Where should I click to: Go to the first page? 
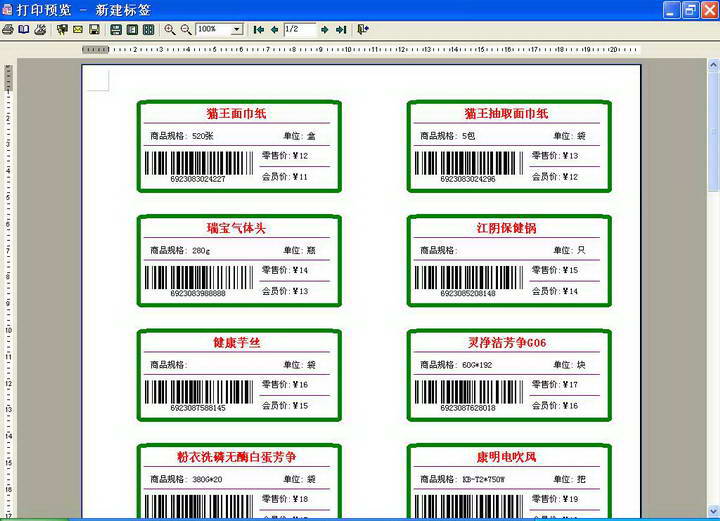pos(259,30)
